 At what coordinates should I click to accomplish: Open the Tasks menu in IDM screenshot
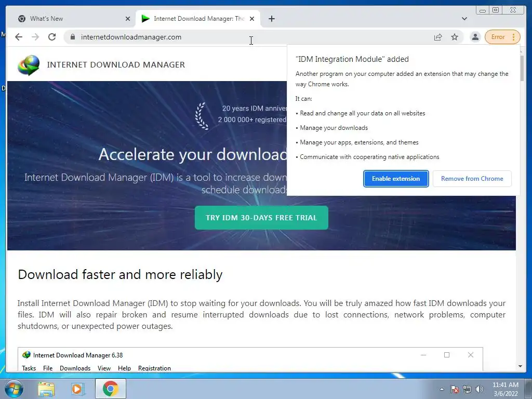[x=29, y=368]
